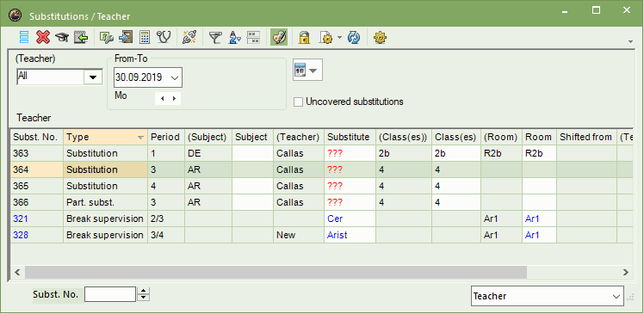This screenshot has height=314, width=644.
Task: Click the DE subject cell in row 363
Action: (208, 153)
